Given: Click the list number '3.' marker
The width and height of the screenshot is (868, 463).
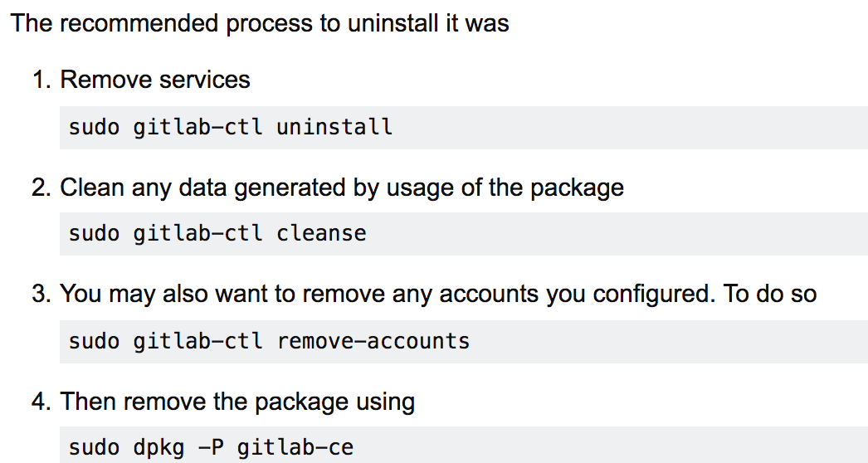Looking at the screenshot, I should tap(42, 294).
